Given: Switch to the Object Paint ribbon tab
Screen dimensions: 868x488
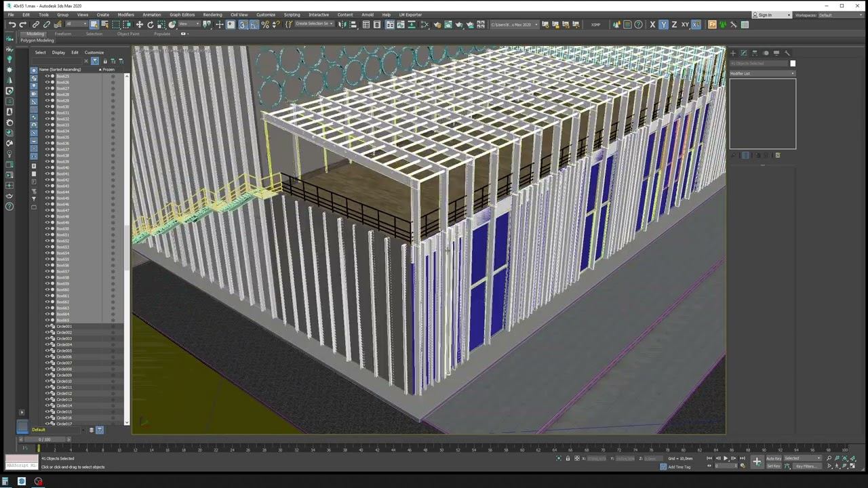Looking at the screenshot, I should [128, 33].
